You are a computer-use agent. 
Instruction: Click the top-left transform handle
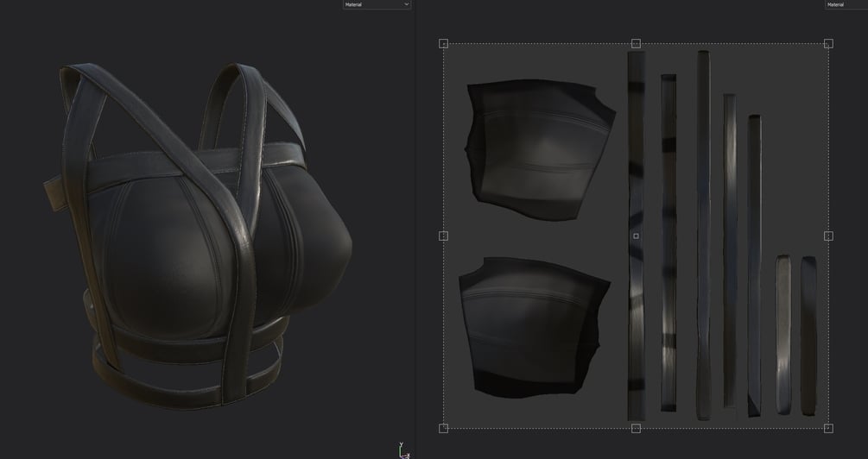[443, 43]
